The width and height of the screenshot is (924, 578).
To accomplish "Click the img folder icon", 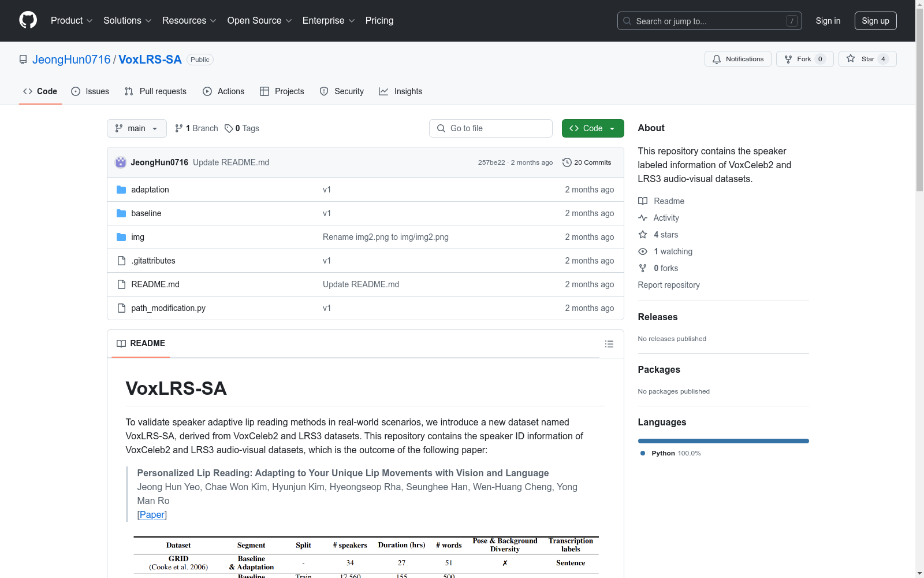I will [121, 237].
